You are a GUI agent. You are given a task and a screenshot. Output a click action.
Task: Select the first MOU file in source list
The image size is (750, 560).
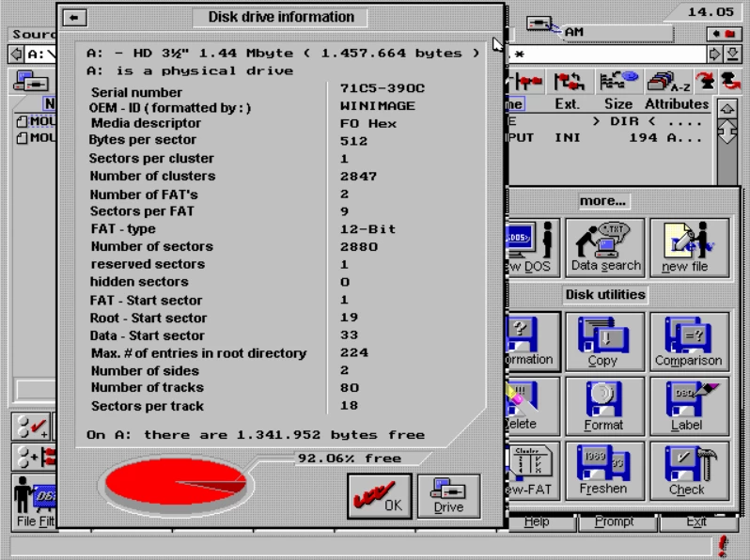click(x=36, y=121)
